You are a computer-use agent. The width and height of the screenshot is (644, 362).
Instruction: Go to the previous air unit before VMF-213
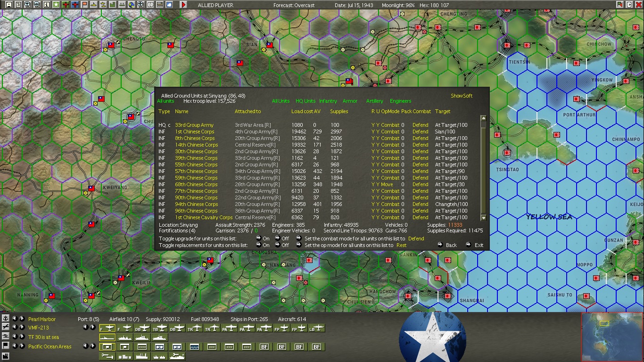pos(15,327)
